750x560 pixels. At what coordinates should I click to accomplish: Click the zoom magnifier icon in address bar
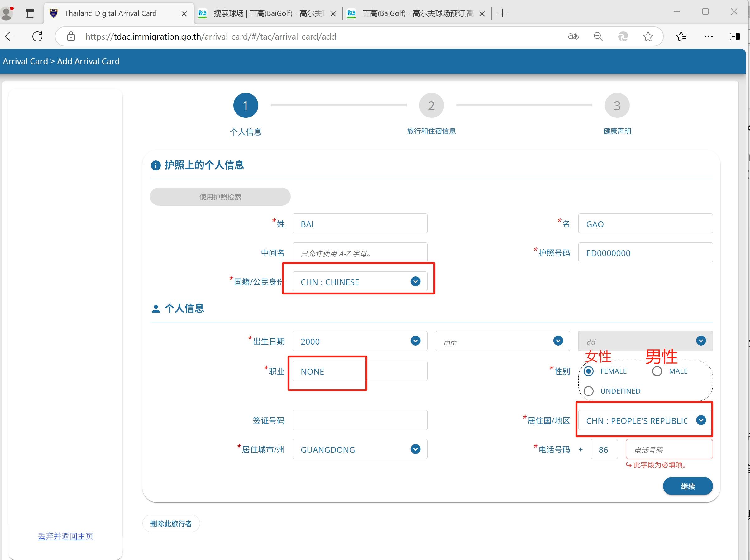tap(598, 36)
